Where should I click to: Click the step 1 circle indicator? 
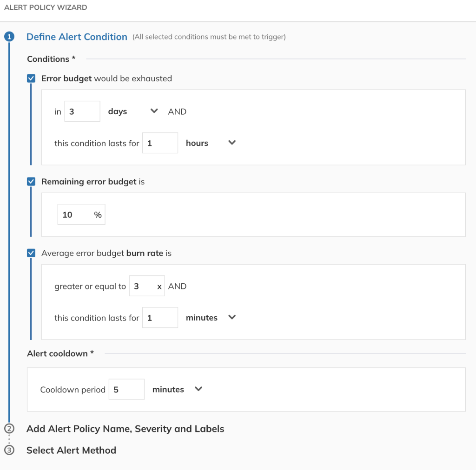pos(9,37)
